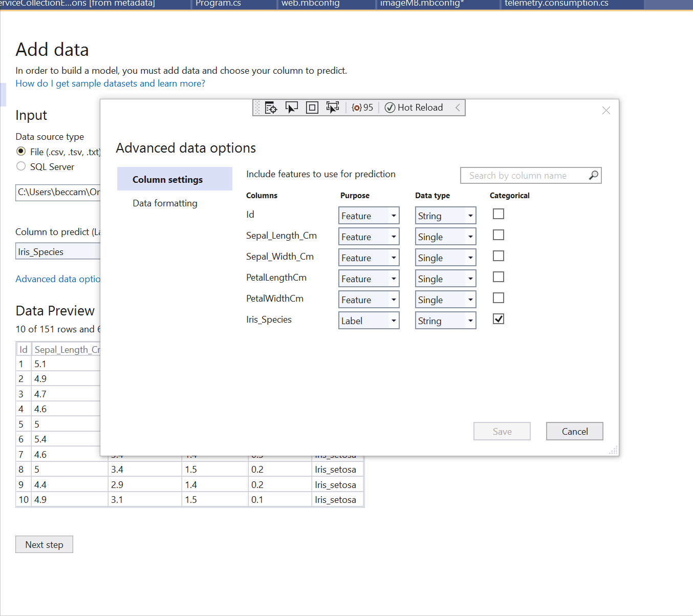
Task: Toggle display layout adorners icon
Action: tap(312, 108)
